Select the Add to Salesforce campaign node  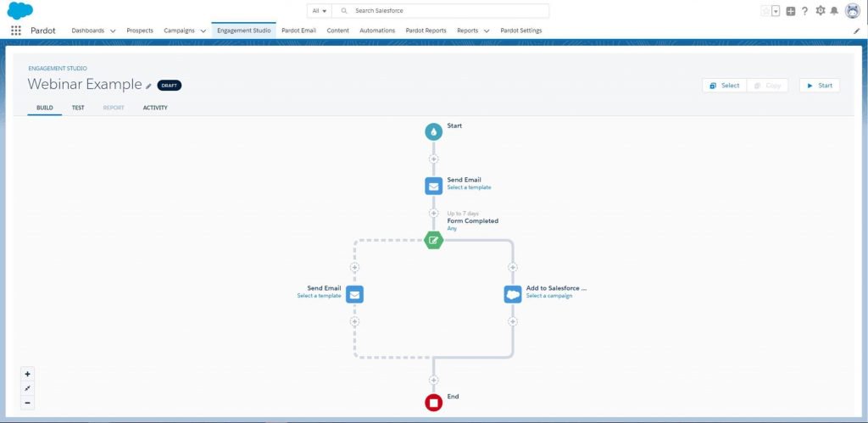pyautogui.click(x=513, y=294)
